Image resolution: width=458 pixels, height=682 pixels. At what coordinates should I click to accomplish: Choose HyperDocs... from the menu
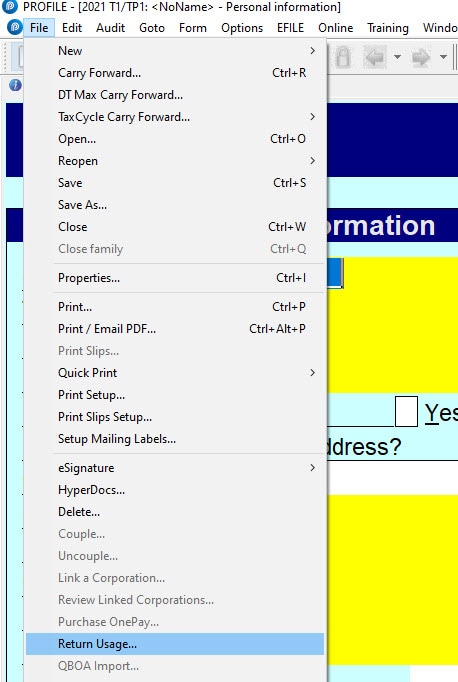coord(175,490)
